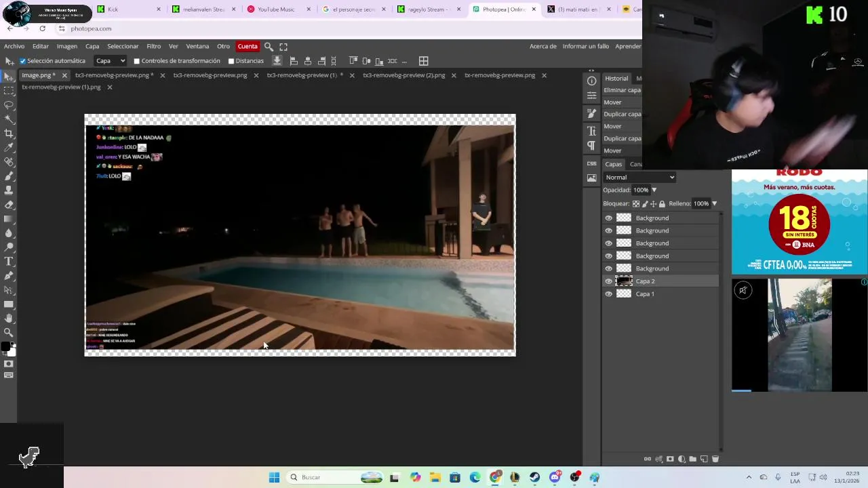The height and width of the screenshot is (488, 868).
Task: Switch to the Historial panel tab
Action: [616, 79]
